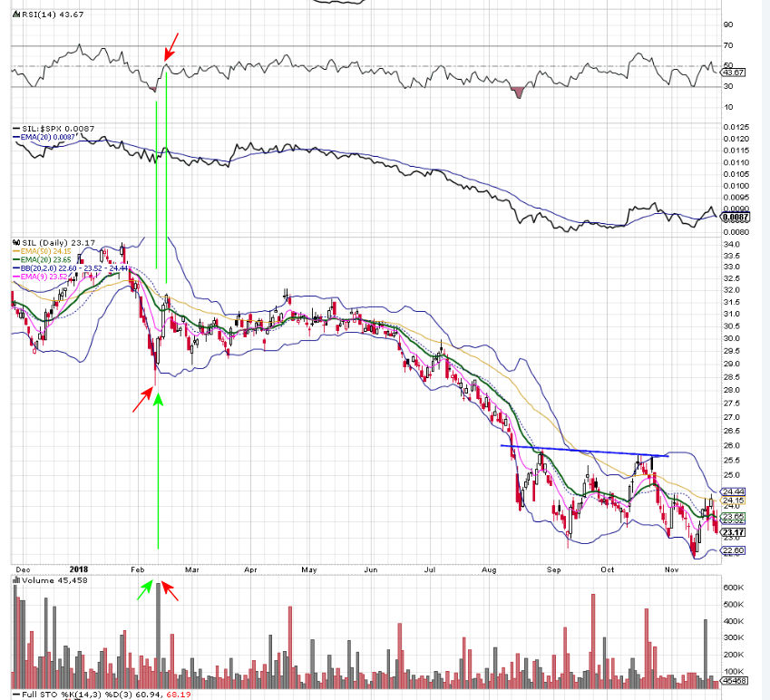Click the bold 0.0087 ratio value tag
The image size is (770, 700).
pyautogui.click(x=736, y=217)
